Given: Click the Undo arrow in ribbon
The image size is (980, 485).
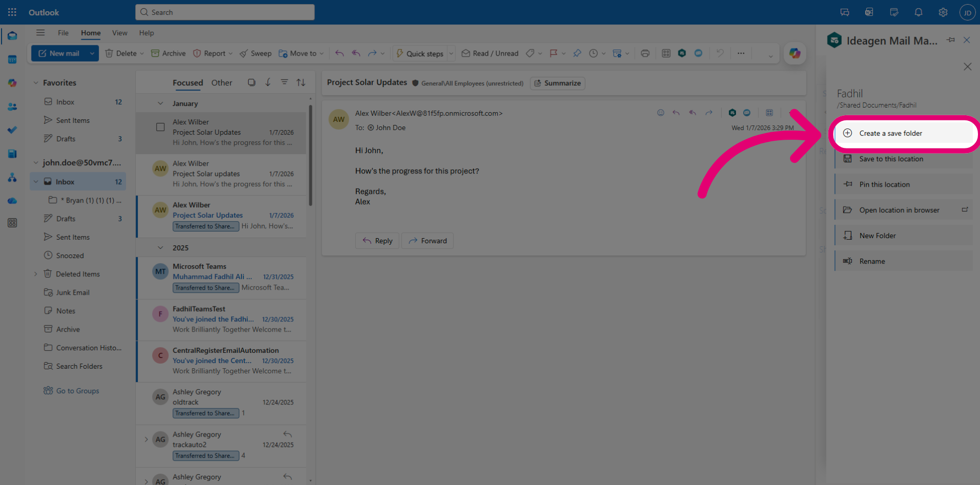Looking at the screenshot, I should tap(720, 53).
